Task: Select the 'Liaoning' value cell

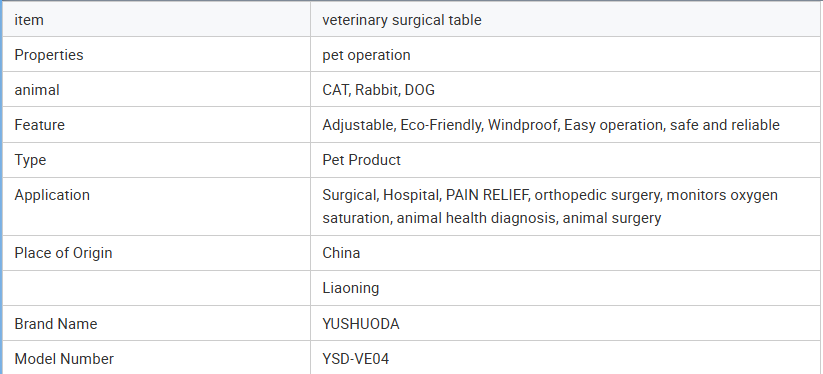Action: coord(565,288)
